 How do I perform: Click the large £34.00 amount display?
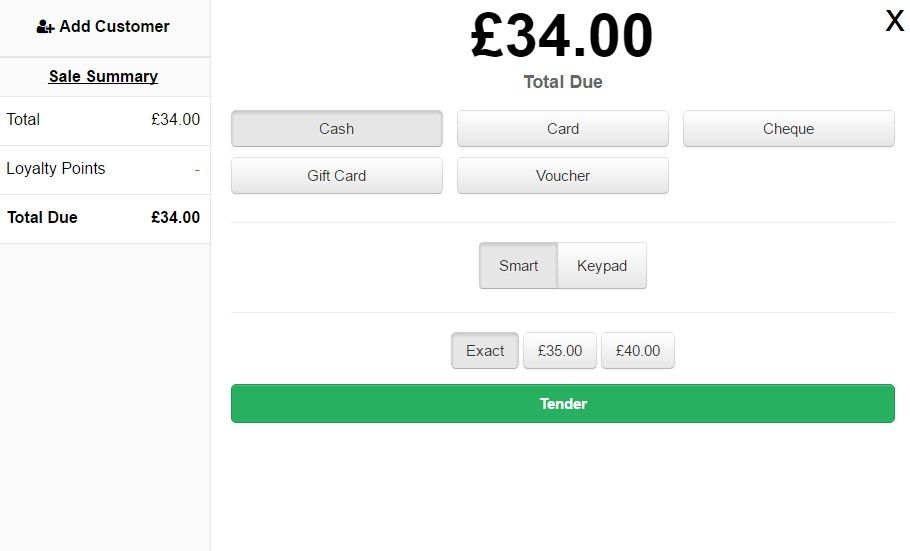pyautogui.click(x=562, y=36)
